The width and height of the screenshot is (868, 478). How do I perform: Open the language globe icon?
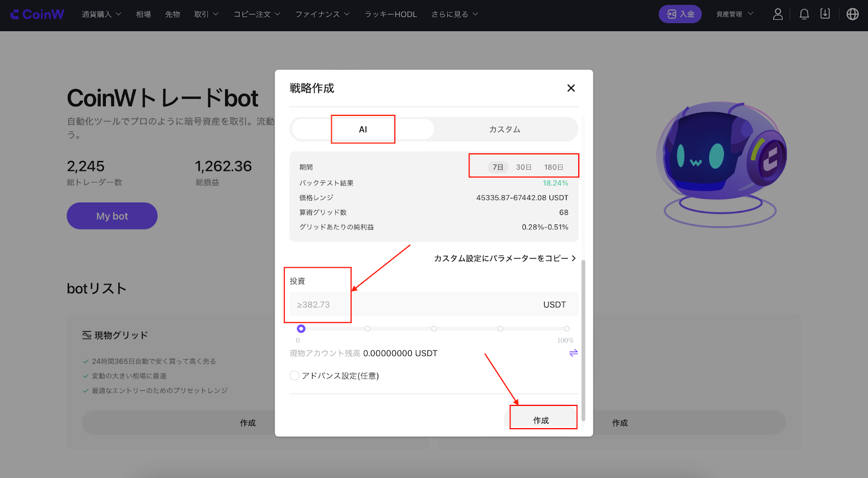(853, 14)
